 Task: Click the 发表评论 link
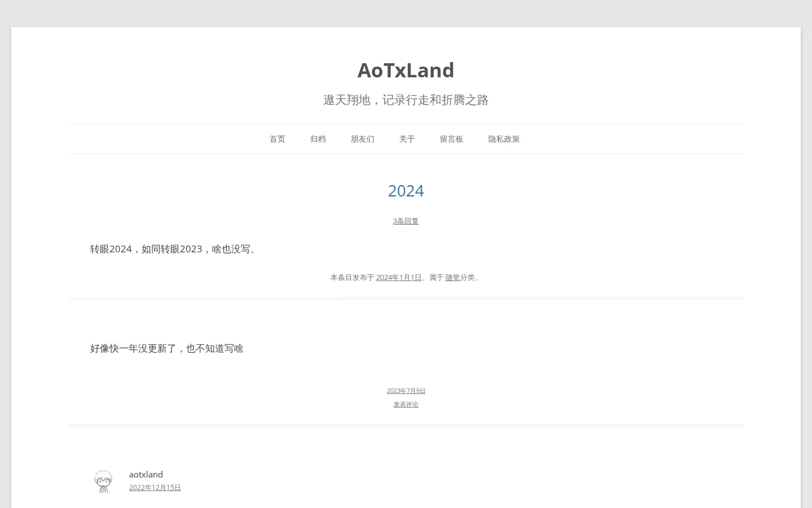click(406, 404)
